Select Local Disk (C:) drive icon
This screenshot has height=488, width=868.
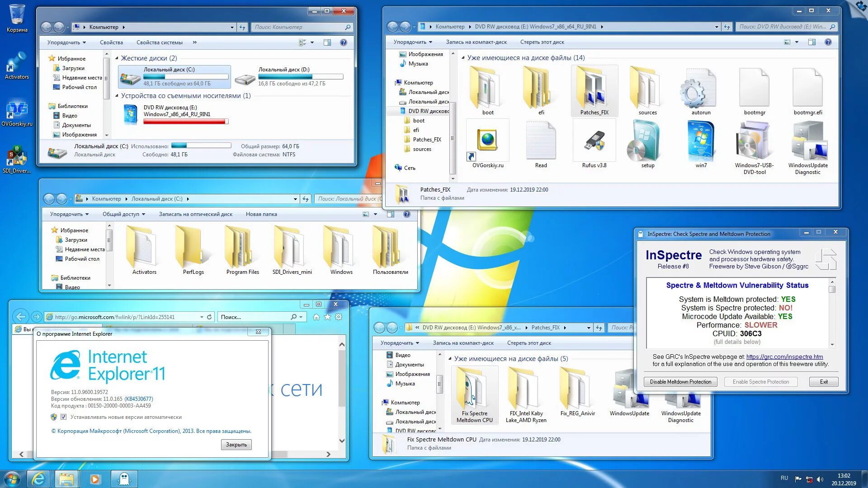tap(130, 77)
